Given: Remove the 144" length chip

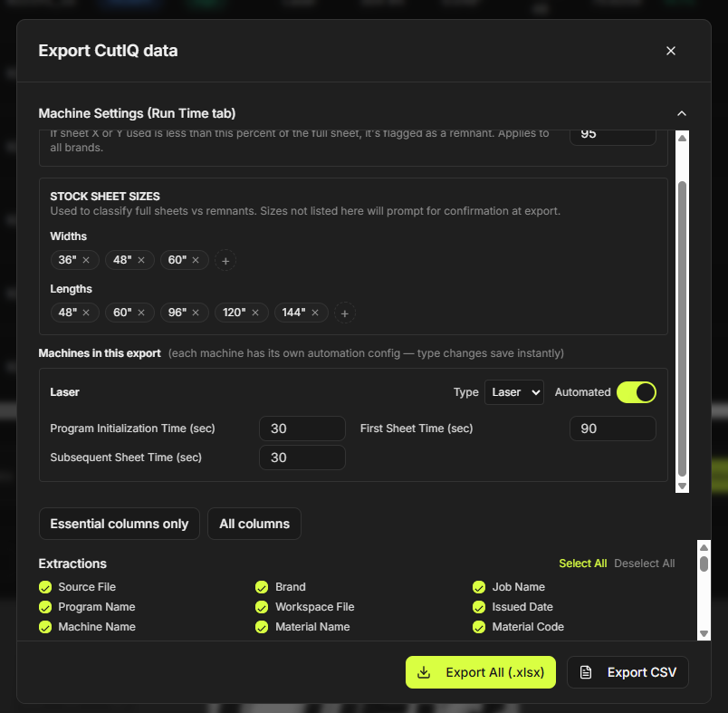Looking at the screenshot, I should point(315,313).
